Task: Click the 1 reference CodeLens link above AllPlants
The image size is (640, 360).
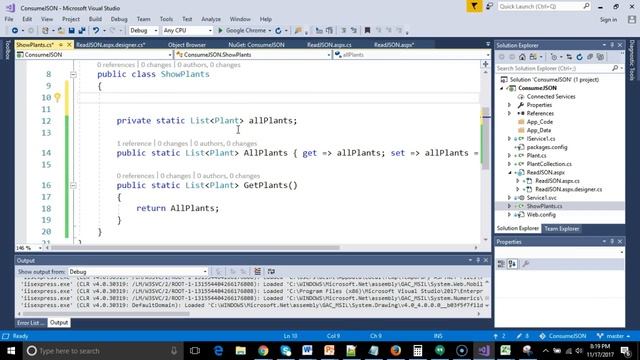Action: pos(134,144)
